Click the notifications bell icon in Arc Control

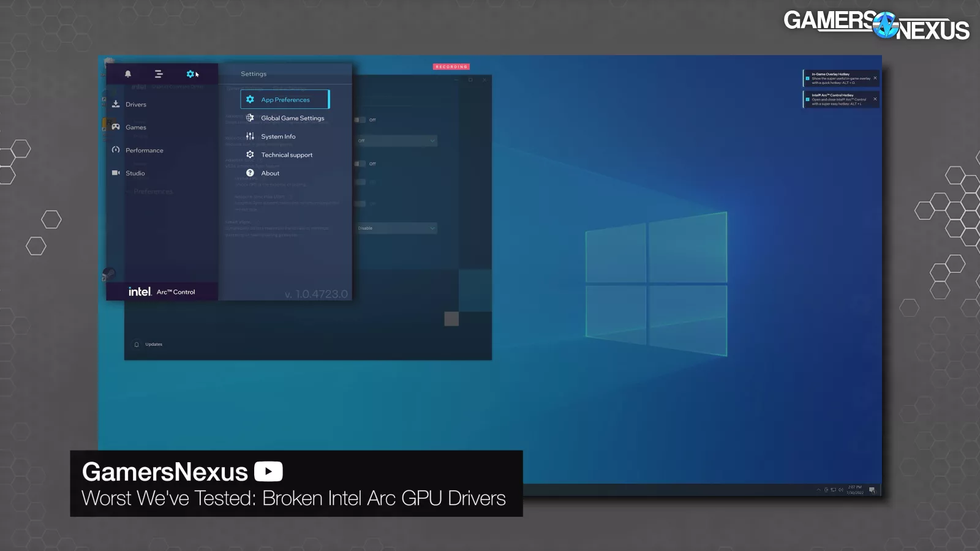coord(128,74)
